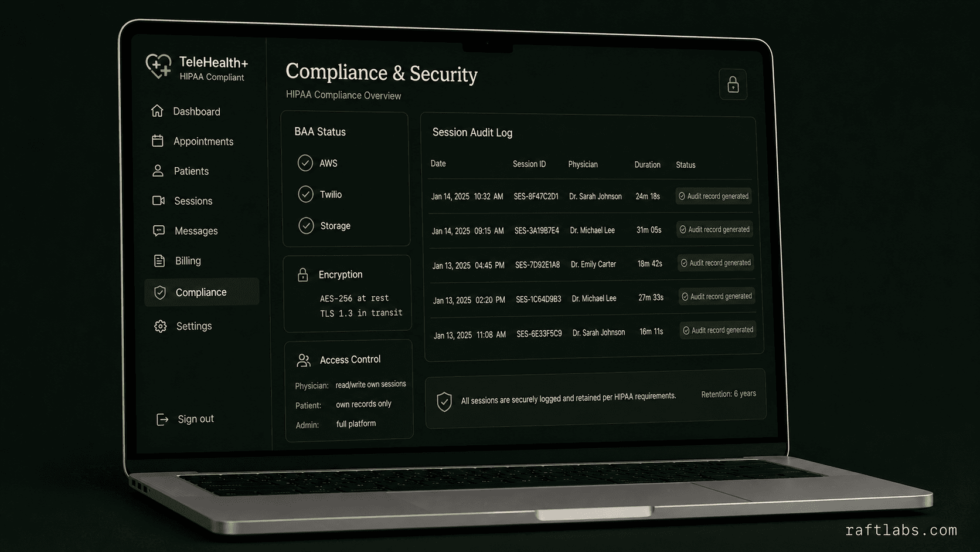The width and height of the screenshot is (980, 552).
Task: Click 'read/write own sessions' permission text
Action: 370,384
